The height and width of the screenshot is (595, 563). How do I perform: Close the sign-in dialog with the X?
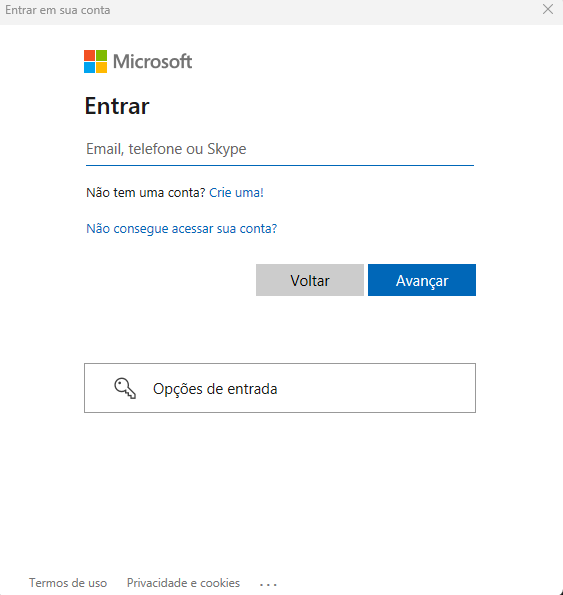(547, 9)
